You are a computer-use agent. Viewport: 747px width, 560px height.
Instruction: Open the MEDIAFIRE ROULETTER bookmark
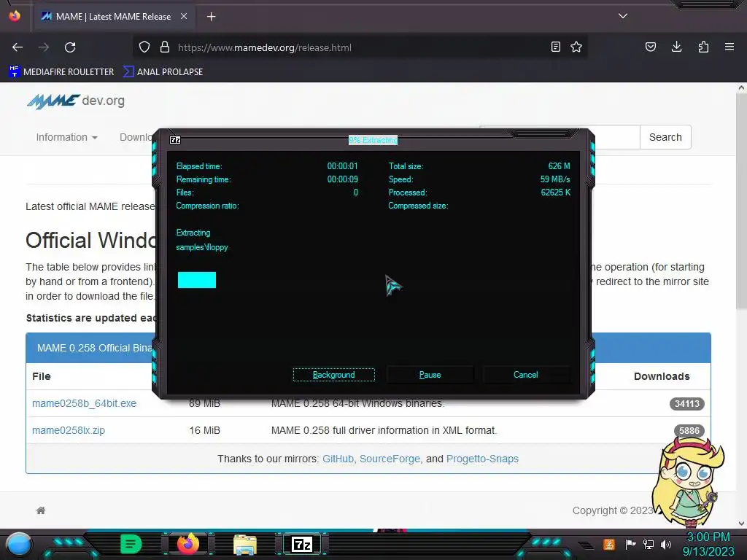click(x=61, y=72)
